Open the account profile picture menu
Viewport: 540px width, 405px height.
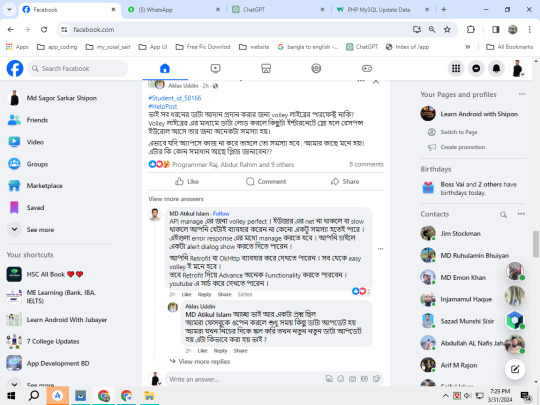pyautogui.click(x=517, y=69)
